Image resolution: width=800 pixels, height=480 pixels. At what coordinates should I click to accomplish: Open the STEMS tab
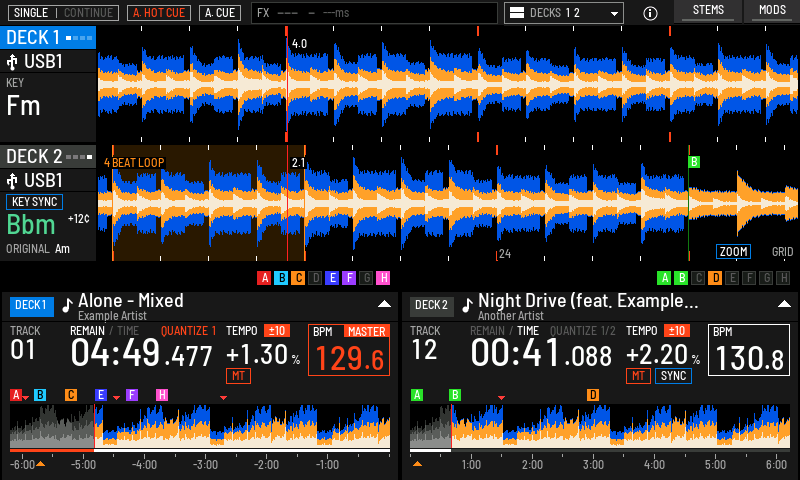708,11
